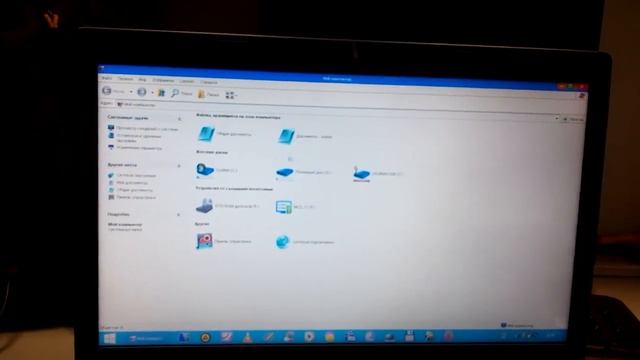The image size is (640, 360).
Task: Launch the round gold-ring taskbar icon
Action: click(205, 338)
